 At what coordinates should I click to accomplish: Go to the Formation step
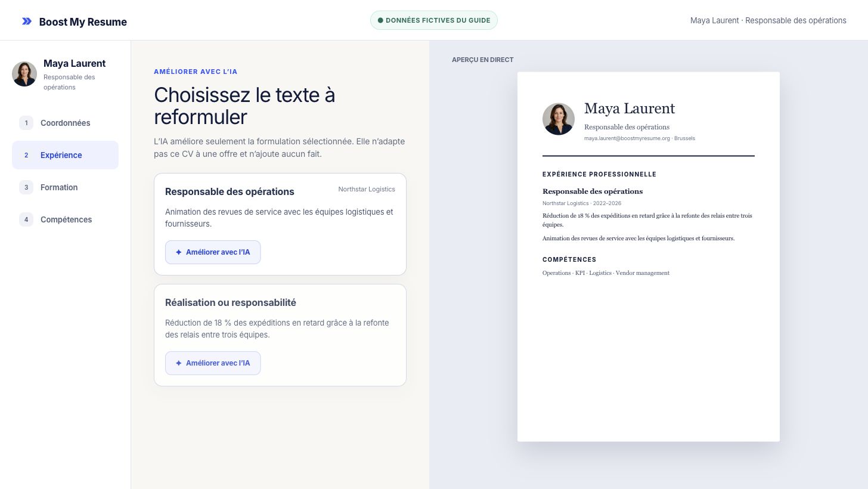[x=65, y=187]
